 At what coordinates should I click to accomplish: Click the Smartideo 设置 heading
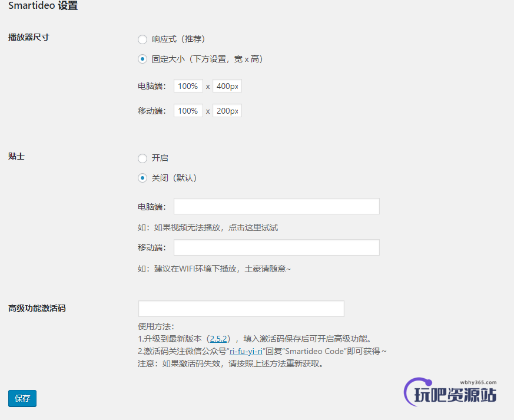[x=43, y=5]
